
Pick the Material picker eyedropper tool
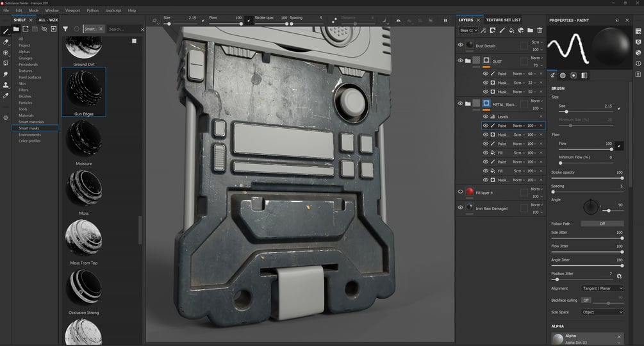[6, 95]
